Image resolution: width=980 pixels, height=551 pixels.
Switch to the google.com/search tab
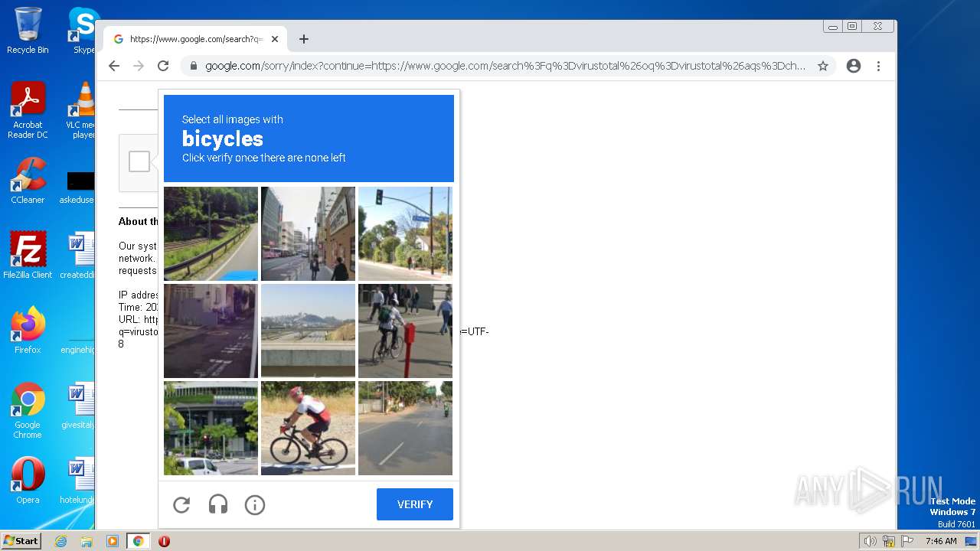195,39
